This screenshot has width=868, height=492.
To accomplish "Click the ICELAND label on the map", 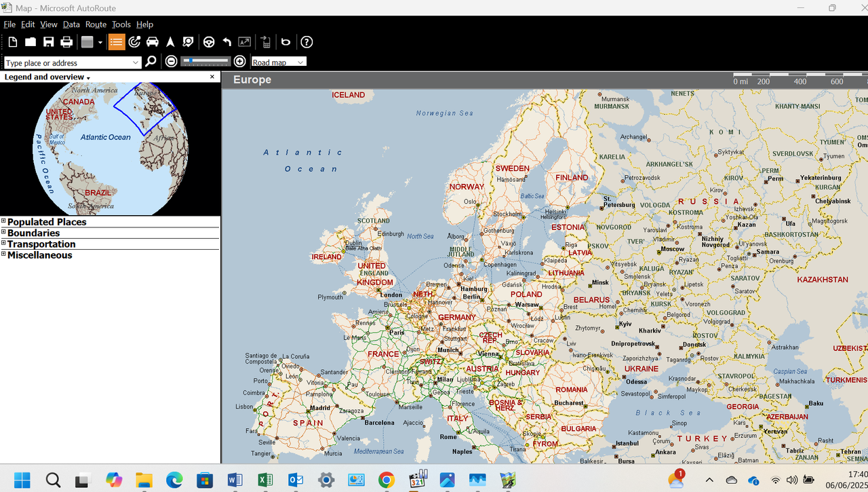I will [349, 95].
